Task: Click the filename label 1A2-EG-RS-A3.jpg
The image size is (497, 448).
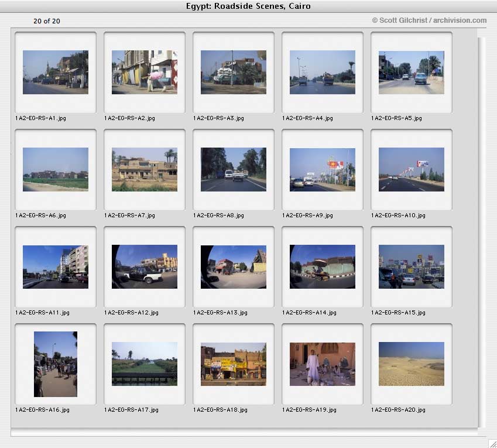Action: point(219,118)
